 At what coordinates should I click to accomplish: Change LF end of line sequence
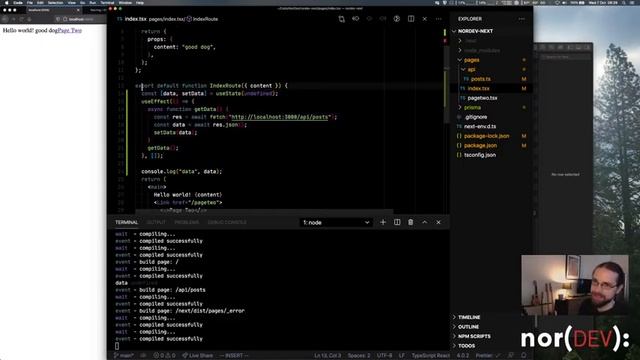click(x=402, y=356)
